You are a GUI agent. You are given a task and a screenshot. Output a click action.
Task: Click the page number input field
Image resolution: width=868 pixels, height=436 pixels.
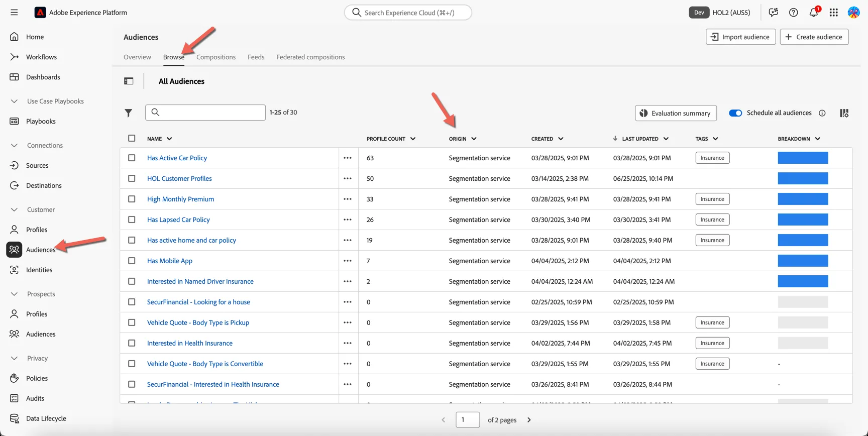pos(468,420)
